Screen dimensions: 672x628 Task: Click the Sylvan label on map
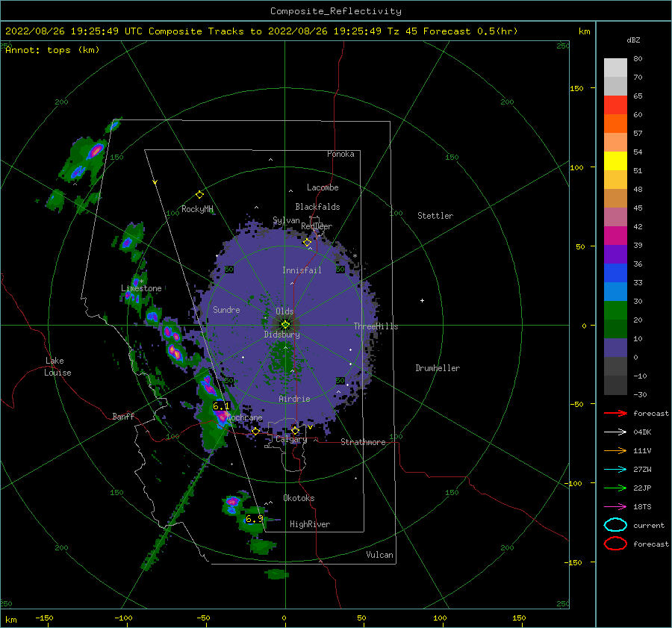[x=286, y=220]
